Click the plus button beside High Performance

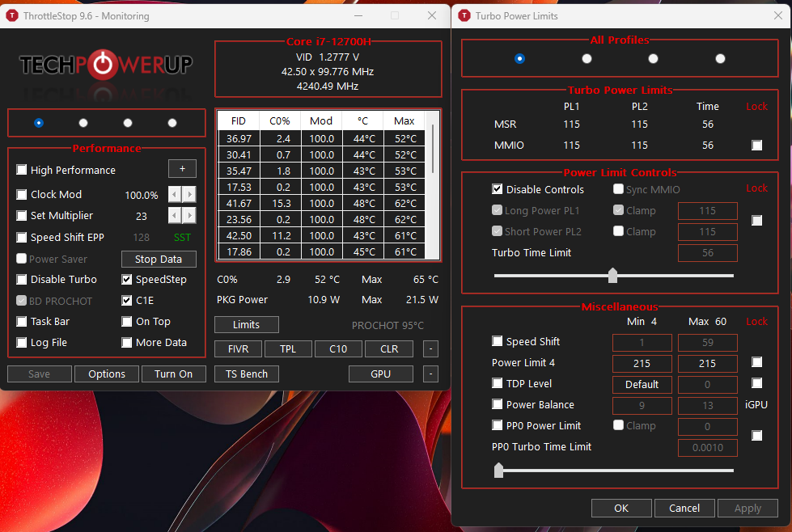(x=182, y=169)
